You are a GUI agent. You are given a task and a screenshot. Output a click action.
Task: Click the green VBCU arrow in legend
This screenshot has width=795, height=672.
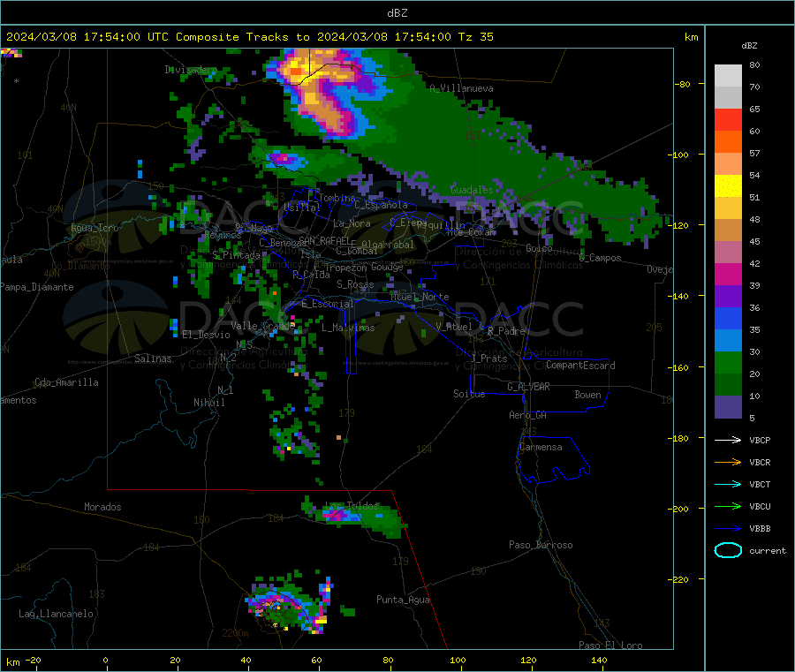(x=728, y=506)
